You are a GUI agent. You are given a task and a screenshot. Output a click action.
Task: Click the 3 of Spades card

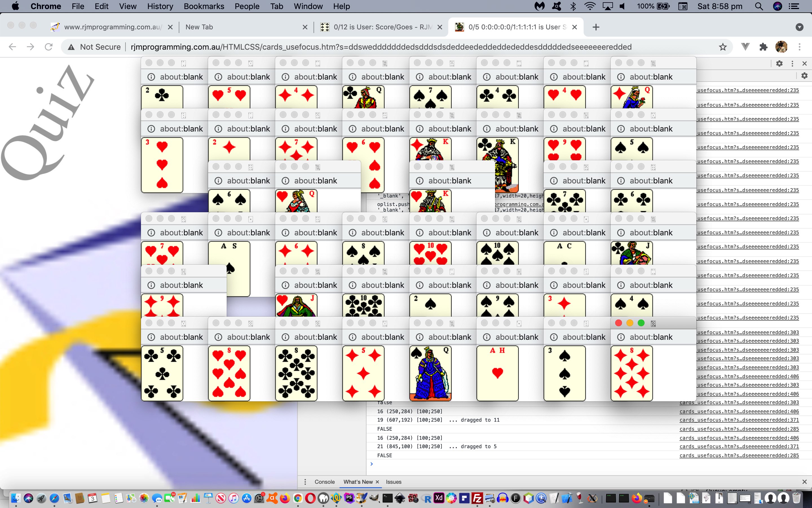click(x=565, y=373)
